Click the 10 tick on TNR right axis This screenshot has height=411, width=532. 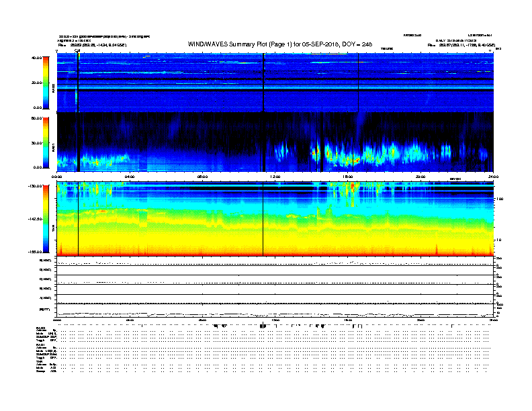(498, 240)
